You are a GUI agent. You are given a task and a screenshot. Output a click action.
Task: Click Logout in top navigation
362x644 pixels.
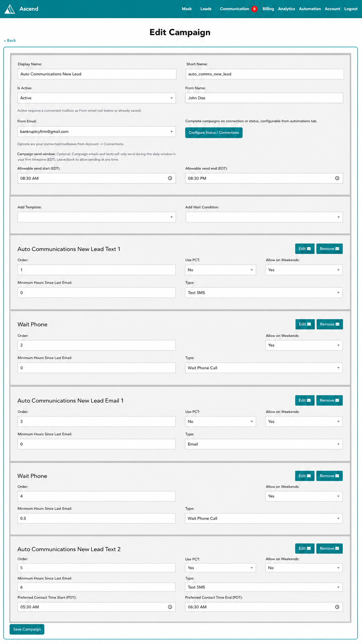351,9
